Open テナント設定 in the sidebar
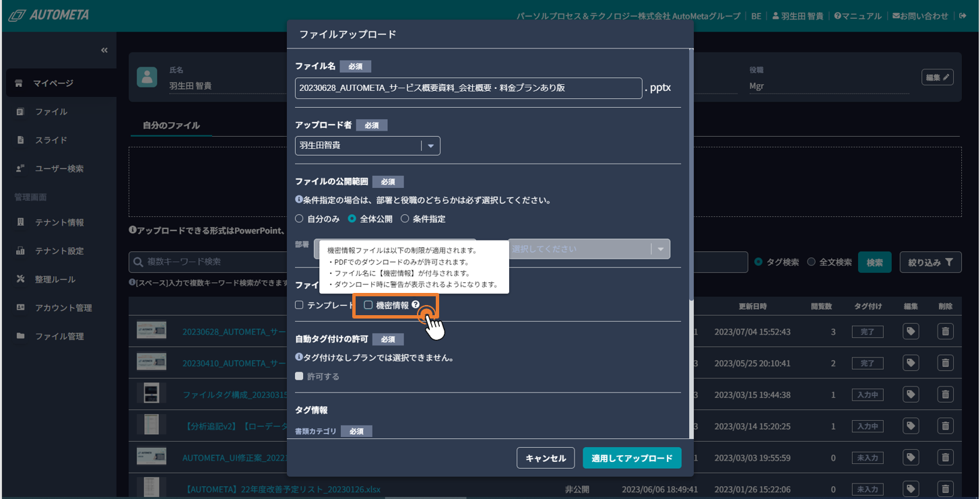Screen dimensions: 980x499 (x=61, y=251)
